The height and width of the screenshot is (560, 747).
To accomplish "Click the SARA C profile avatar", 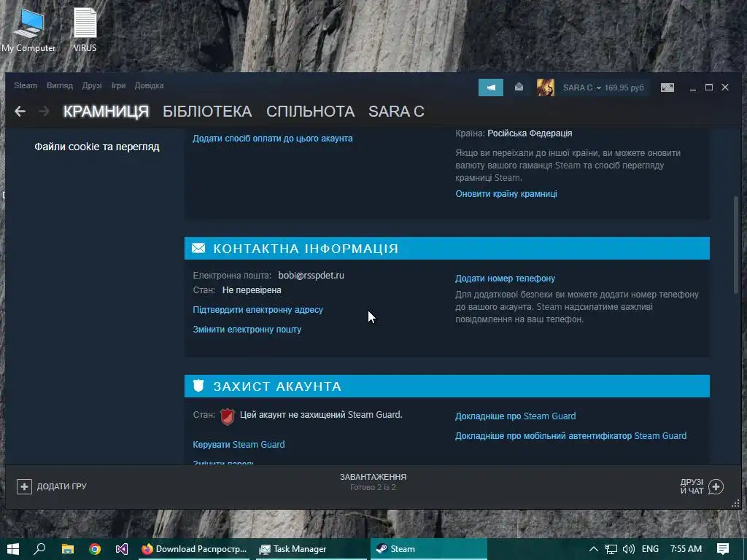I will click(546, 87).
